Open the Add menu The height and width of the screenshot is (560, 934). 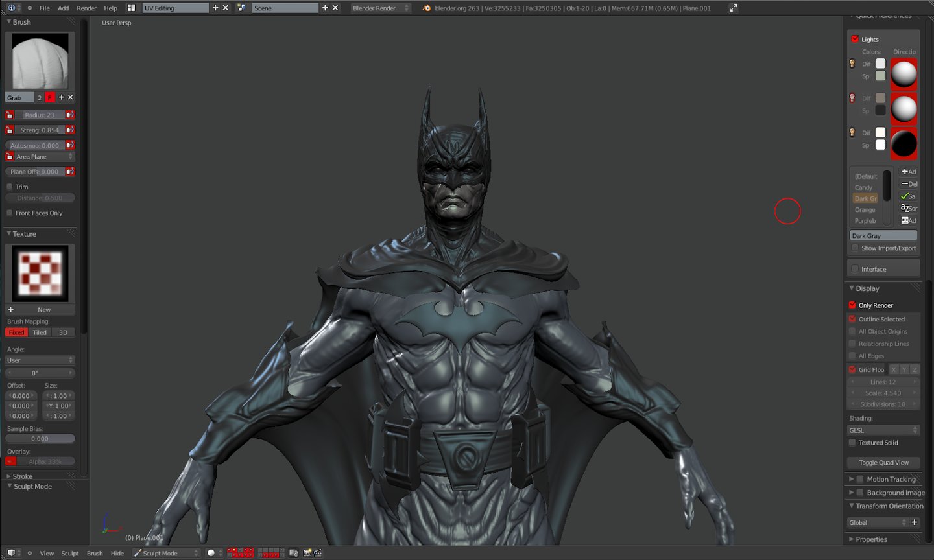click(63, 8)
